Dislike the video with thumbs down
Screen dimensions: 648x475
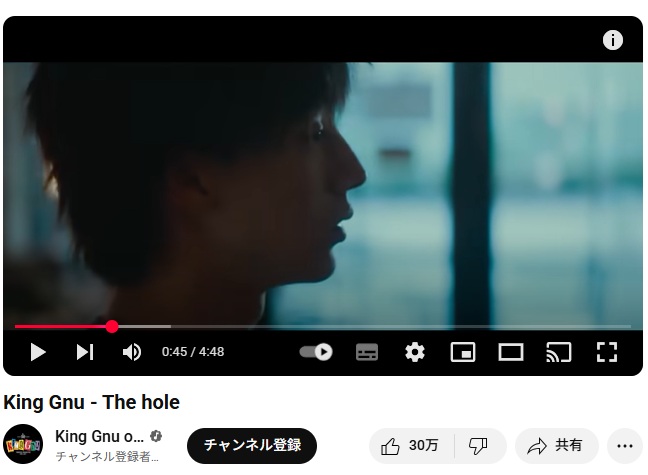[479, 446]
